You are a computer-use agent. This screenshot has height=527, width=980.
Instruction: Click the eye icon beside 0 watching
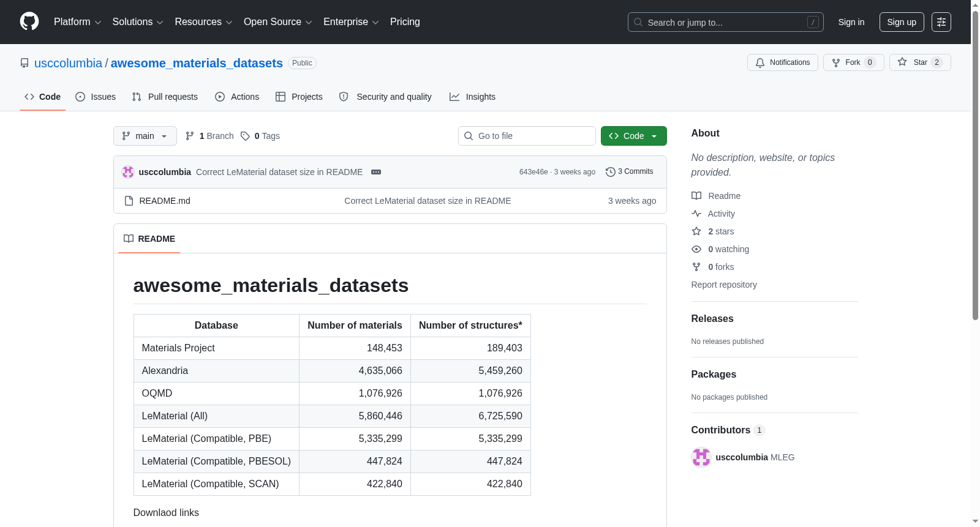[x=696, y=249]
